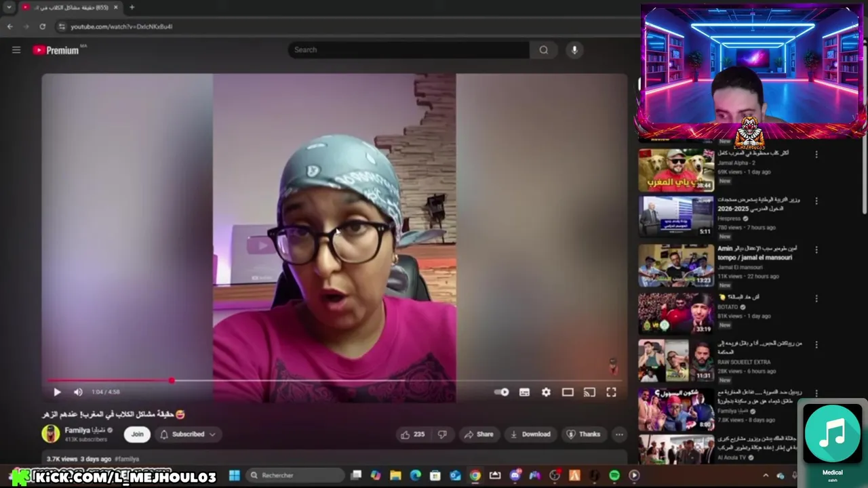Open Familya channel avatar
The image size is (868, 488).
51,434
